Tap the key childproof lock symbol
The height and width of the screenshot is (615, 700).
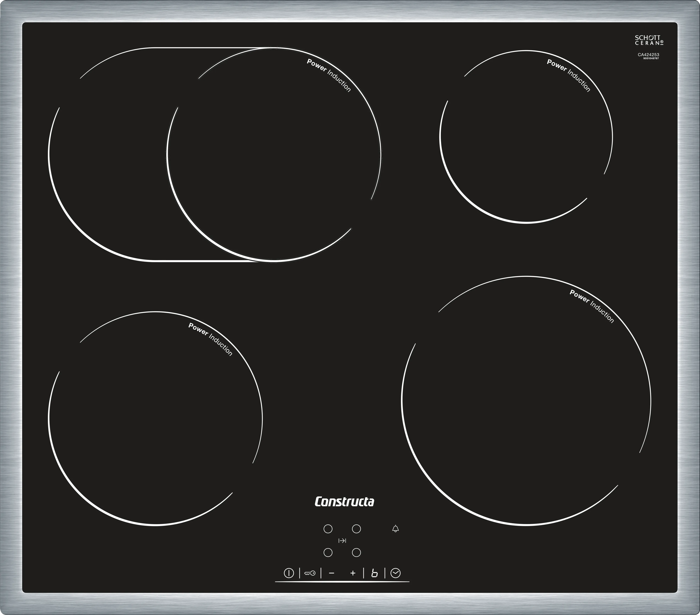pyautogui.click(x=310, y=573)
